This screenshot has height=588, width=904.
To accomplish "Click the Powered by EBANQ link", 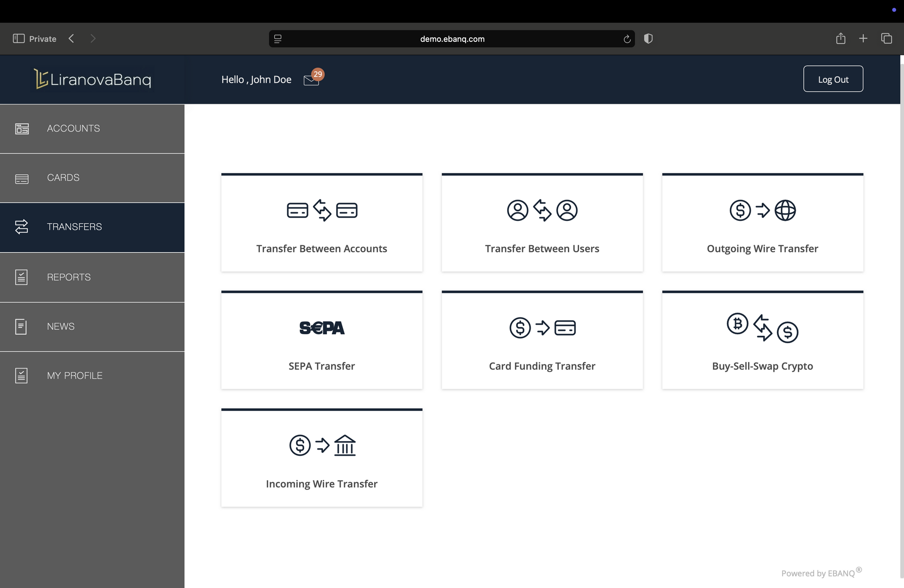I will point(818,573).
